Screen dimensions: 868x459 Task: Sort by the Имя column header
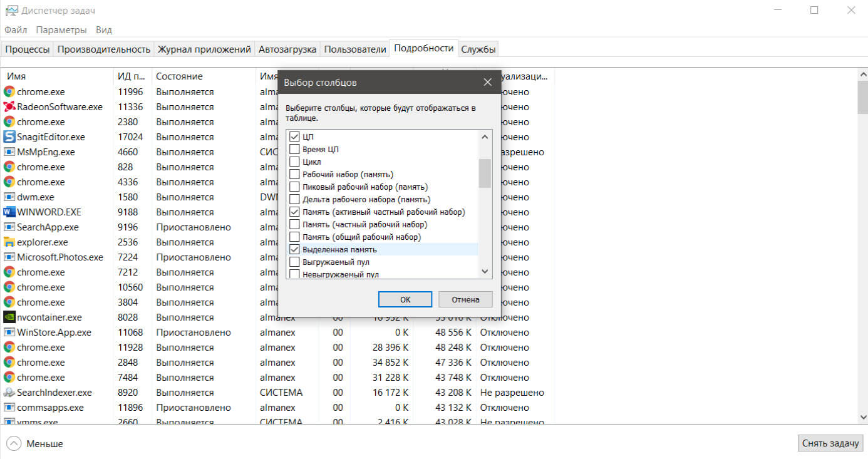58,76
